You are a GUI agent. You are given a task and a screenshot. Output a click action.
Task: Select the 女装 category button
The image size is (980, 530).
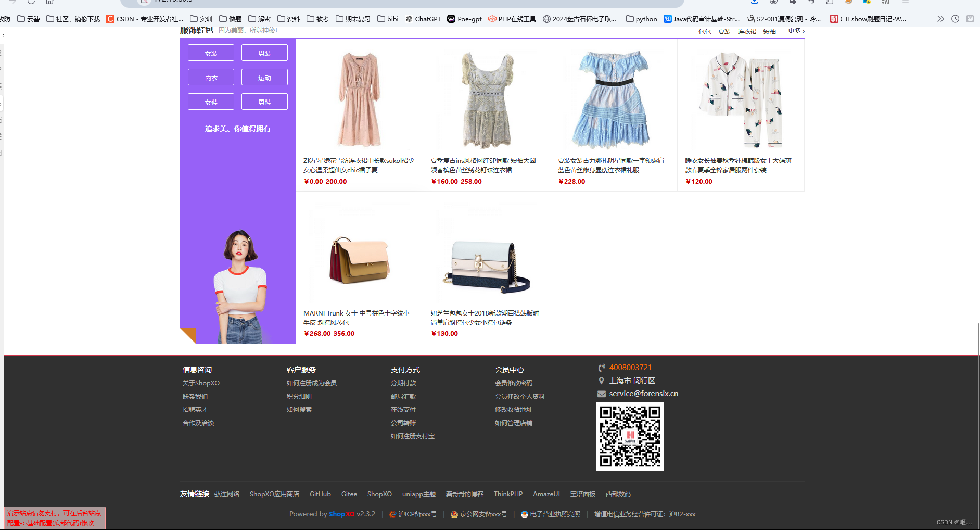[x=211, y=53]
